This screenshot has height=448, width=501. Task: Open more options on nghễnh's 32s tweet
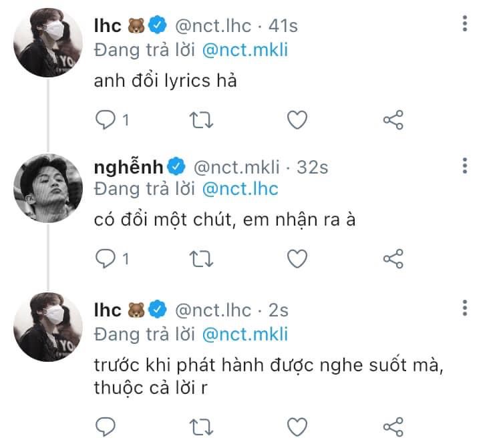[x=465, y=166]
